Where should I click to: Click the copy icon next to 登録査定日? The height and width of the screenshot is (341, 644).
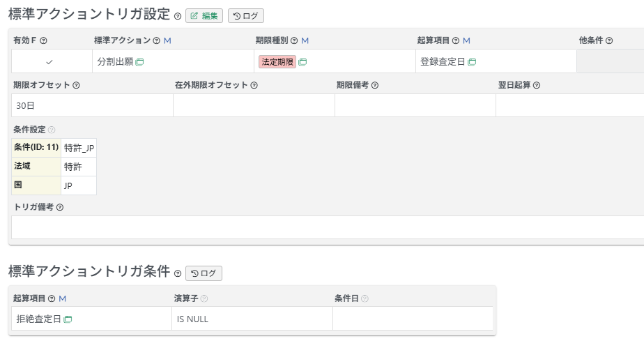click(x=472, y=62)
